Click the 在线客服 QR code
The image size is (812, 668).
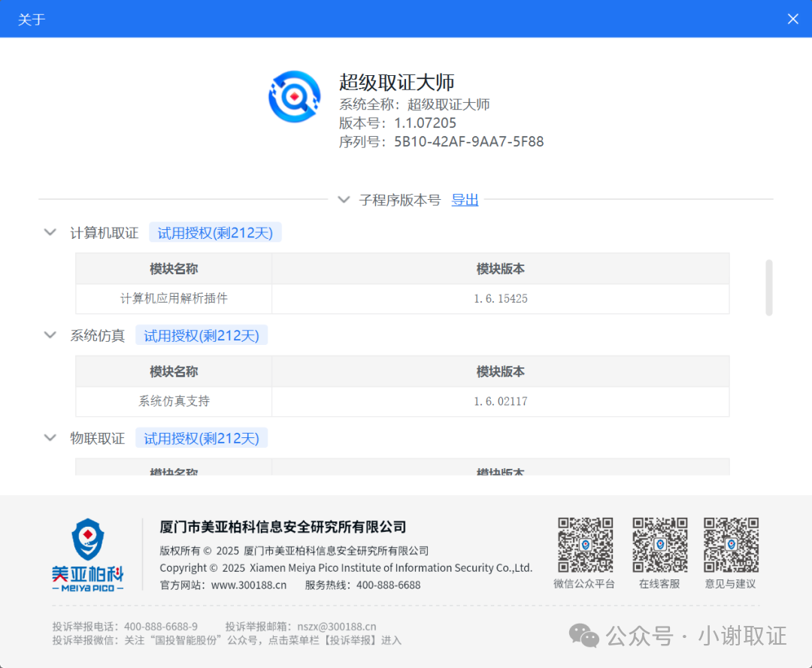[659, 545]
